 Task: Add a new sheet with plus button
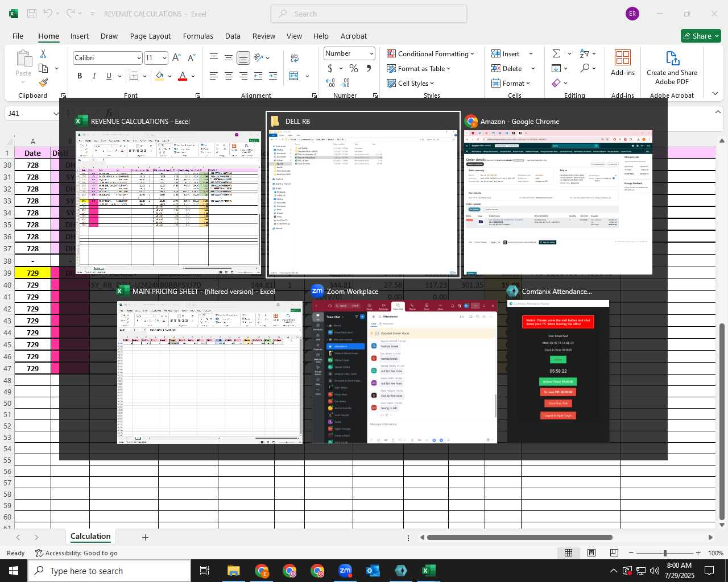[145, 537]
